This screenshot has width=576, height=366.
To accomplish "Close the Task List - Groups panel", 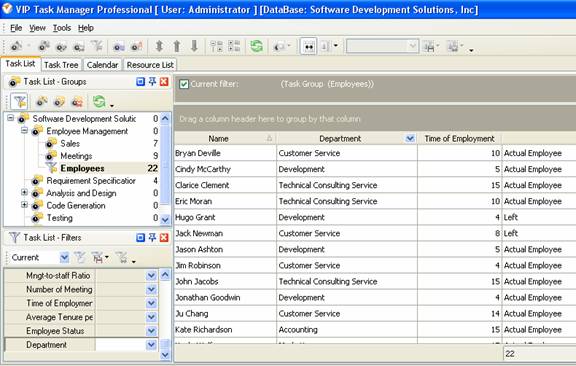I will click(x=164, y=82).
